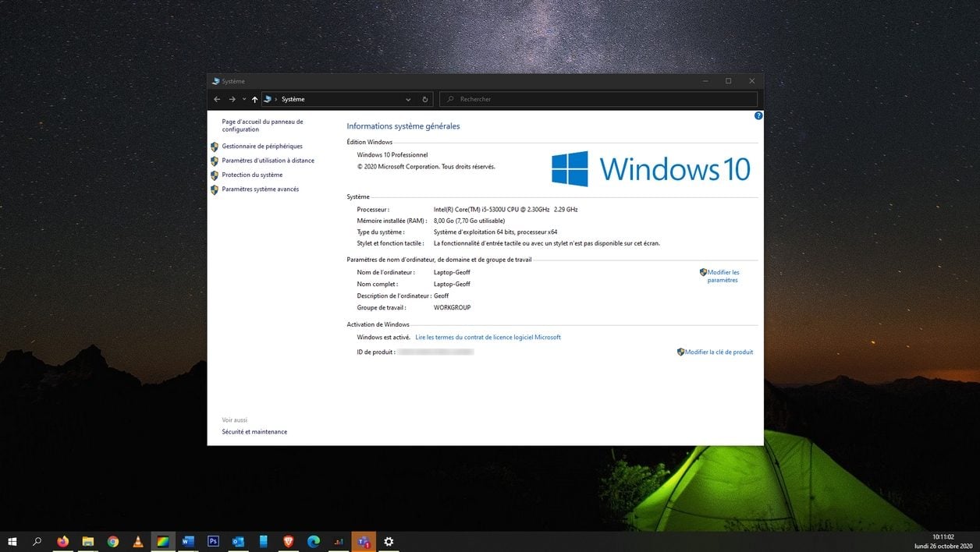Viewport: 980px width, 552px height.
Task: Open VLC media player from taskbar
Action: click(138, 541)
